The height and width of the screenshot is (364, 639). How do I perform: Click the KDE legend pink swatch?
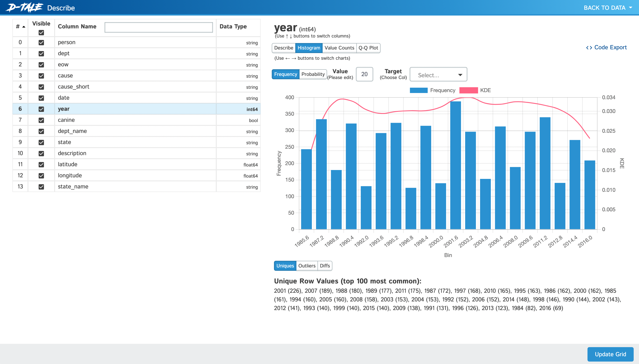click(468, 90)
